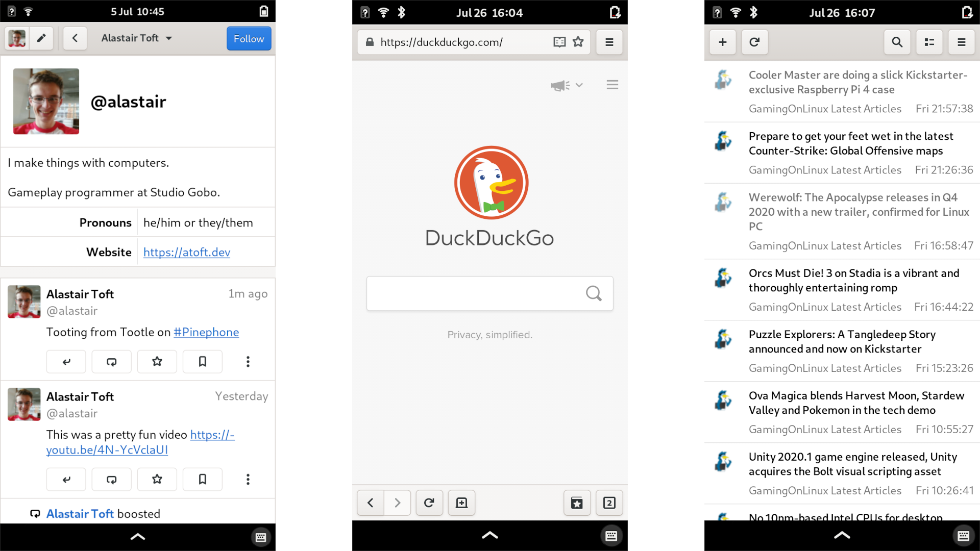
Task: Click the boost icon on first toot
Action: click(111, 361)
